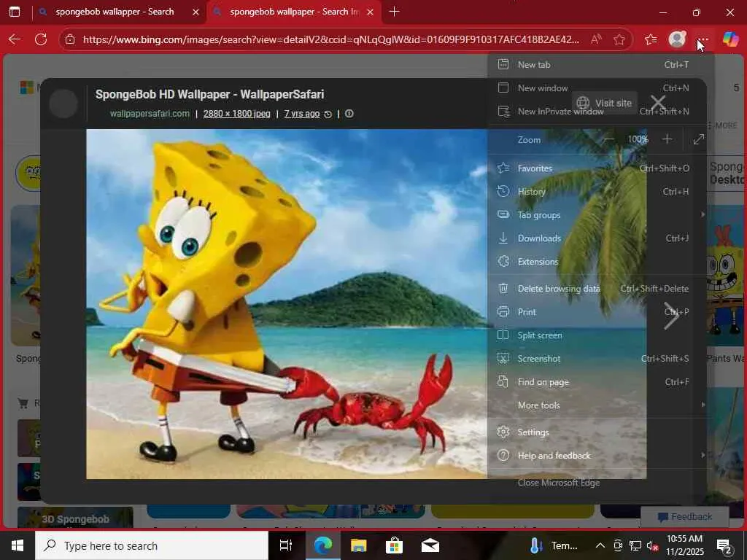The image size is (747, 560).
Task: Go back with the back arrow
Action: click(15, 39)
